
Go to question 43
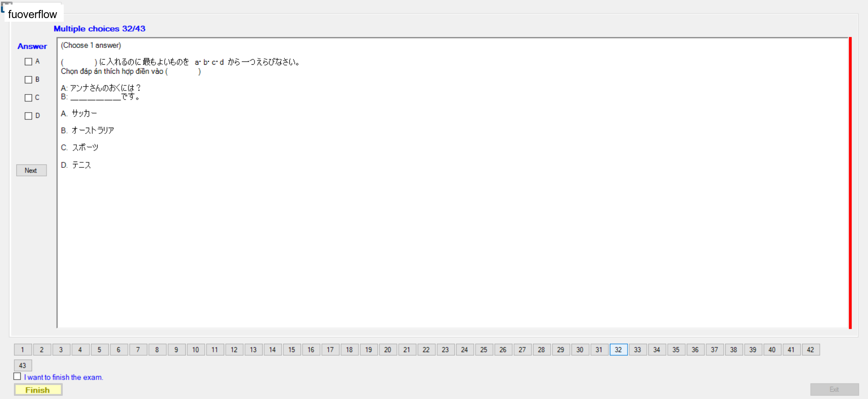(23, 366)
